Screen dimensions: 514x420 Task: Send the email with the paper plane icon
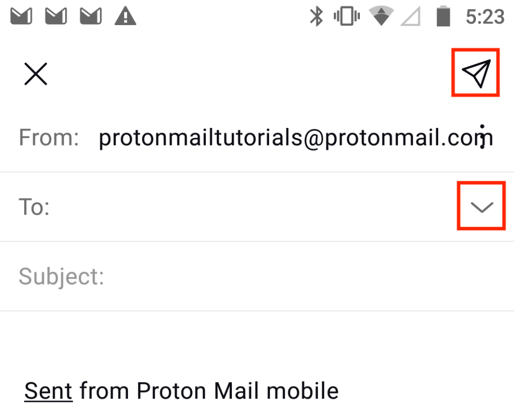click(x=476, y=73)
